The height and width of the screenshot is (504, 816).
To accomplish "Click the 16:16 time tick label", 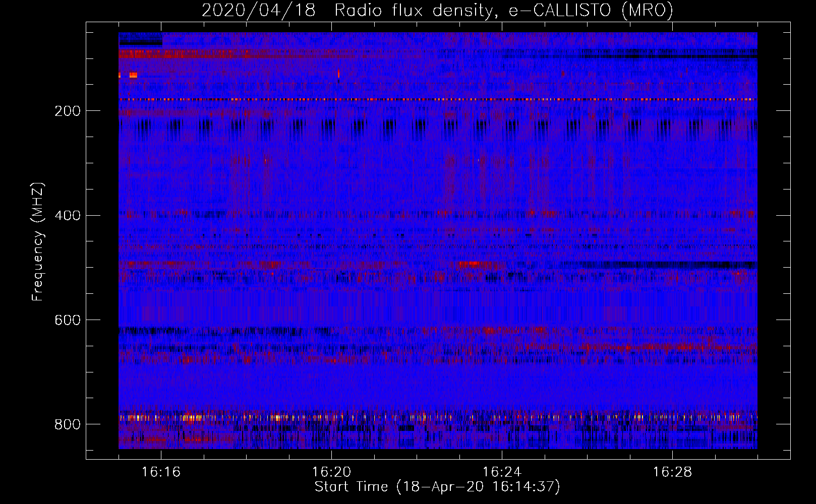I will pos(161,472).
